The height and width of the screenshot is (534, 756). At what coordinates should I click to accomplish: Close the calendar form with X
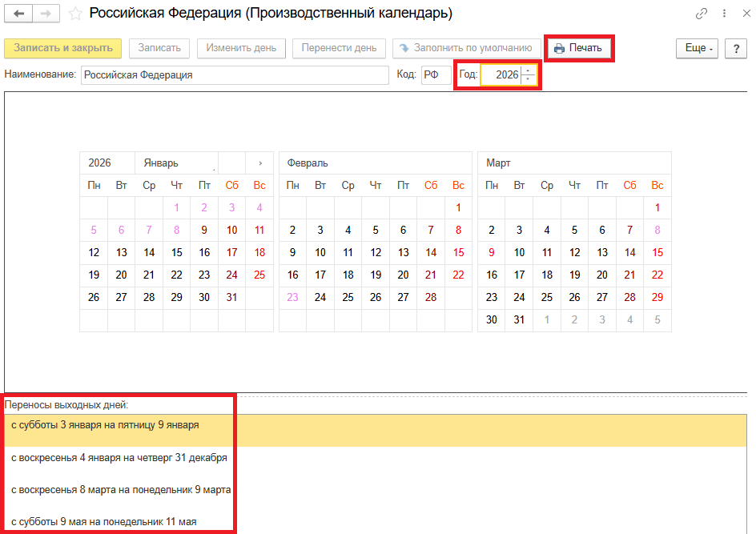click(745, 14)
